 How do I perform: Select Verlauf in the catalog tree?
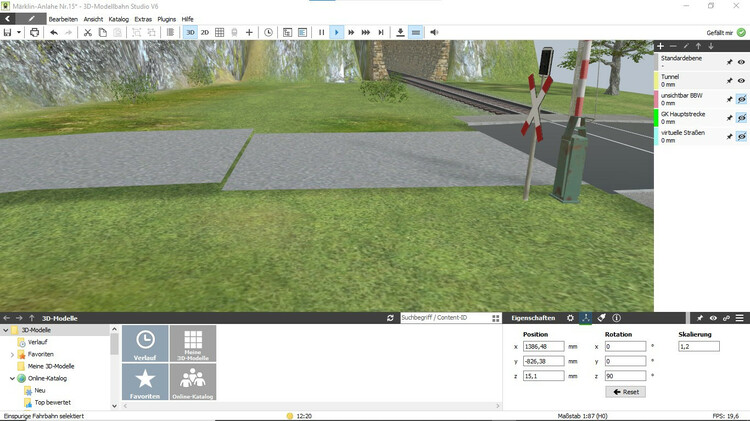coord(37,342)
